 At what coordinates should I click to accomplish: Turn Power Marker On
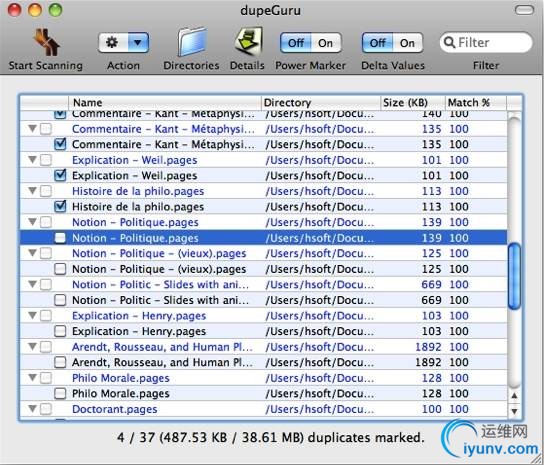(x=326, y=43)
